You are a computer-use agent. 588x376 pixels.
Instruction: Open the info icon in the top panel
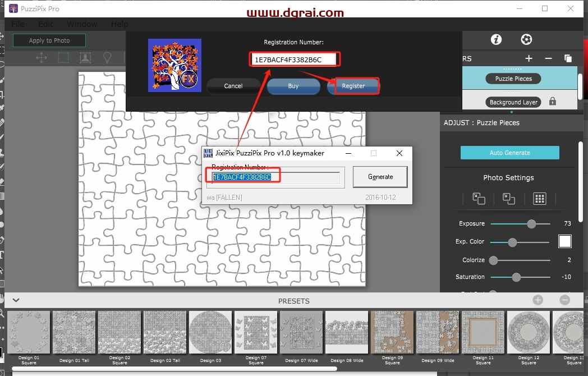495,39
